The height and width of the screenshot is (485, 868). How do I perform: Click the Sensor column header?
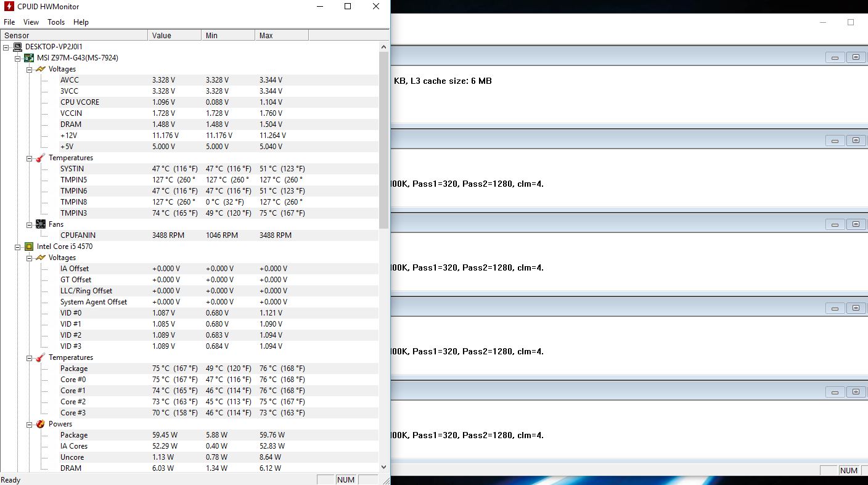click(74, 36)
